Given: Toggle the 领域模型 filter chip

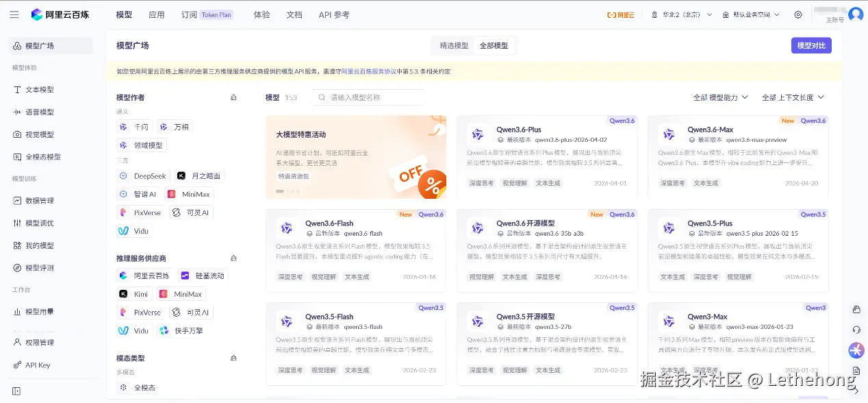Looking at the screenshot, I should (x=142, y=145).
